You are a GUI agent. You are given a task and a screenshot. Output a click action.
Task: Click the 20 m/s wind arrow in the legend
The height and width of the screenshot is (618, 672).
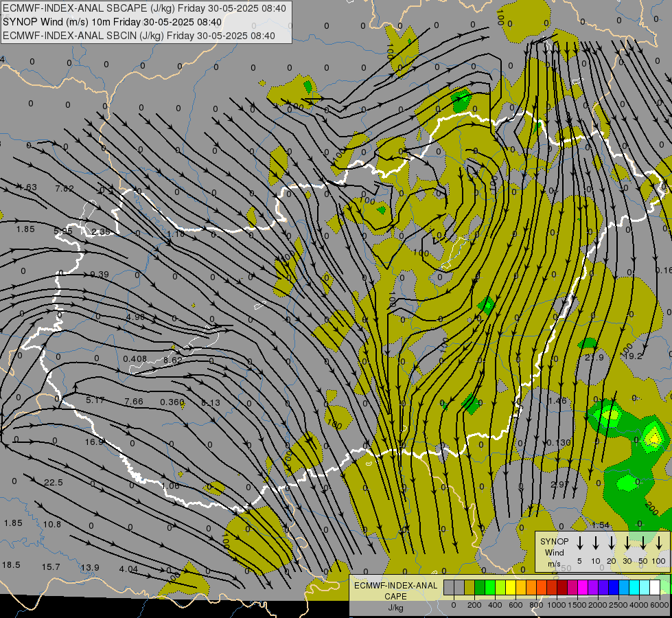(612, 543)
